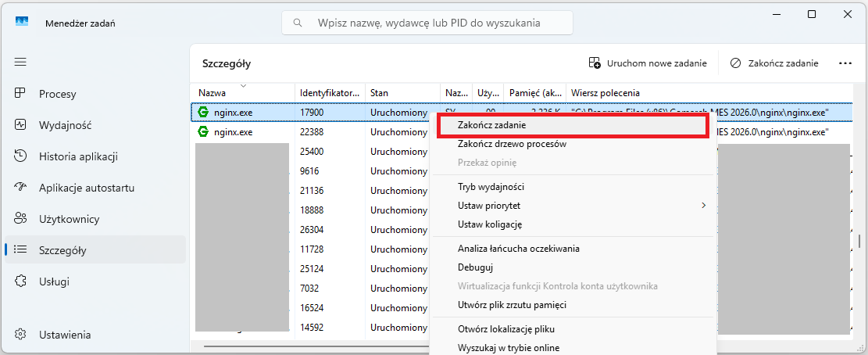Open Historia aplikacji page

(x=95, y=156)
